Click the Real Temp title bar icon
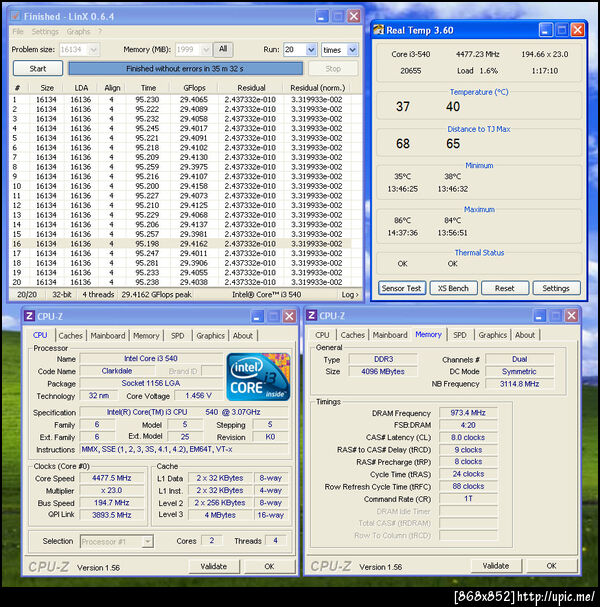This screenshot has width=600, height=607. tap(378, 30)
